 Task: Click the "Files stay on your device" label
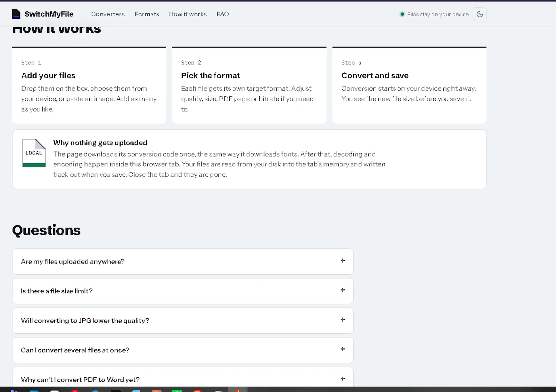coord(438,14)
